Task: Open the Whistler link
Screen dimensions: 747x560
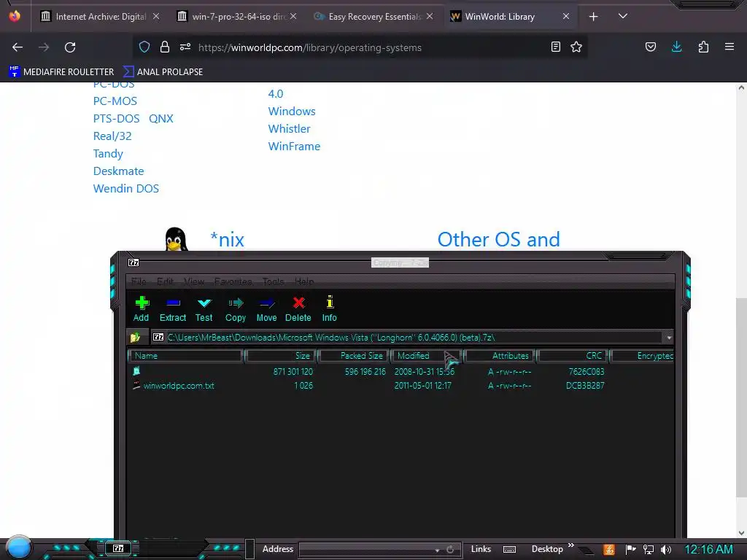Action: (289, 128)
